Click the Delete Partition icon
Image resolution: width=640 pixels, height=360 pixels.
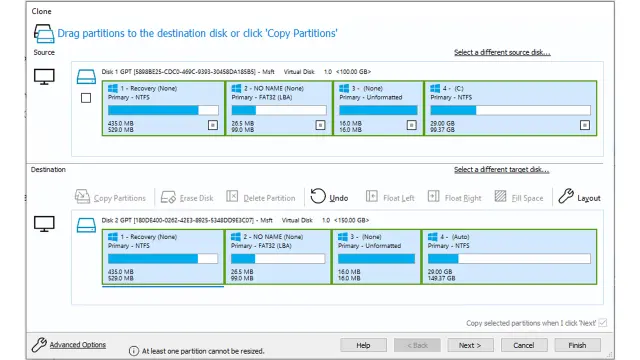(232, 196)
